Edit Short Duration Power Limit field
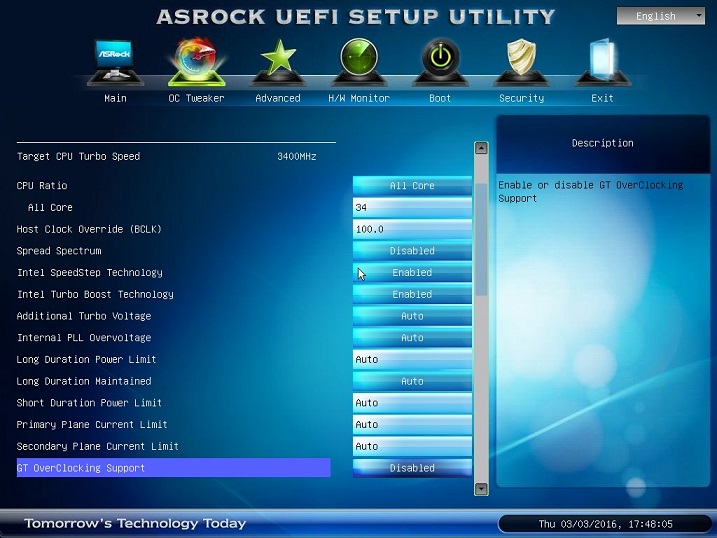 412,403
